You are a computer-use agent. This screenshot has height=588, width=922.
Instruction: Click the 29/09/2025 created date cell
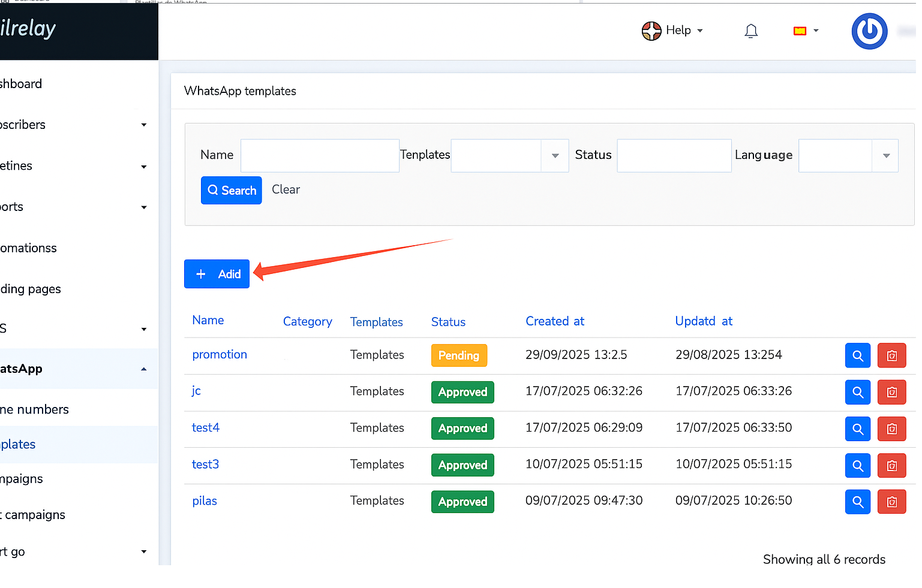click(x=576, y=355)
